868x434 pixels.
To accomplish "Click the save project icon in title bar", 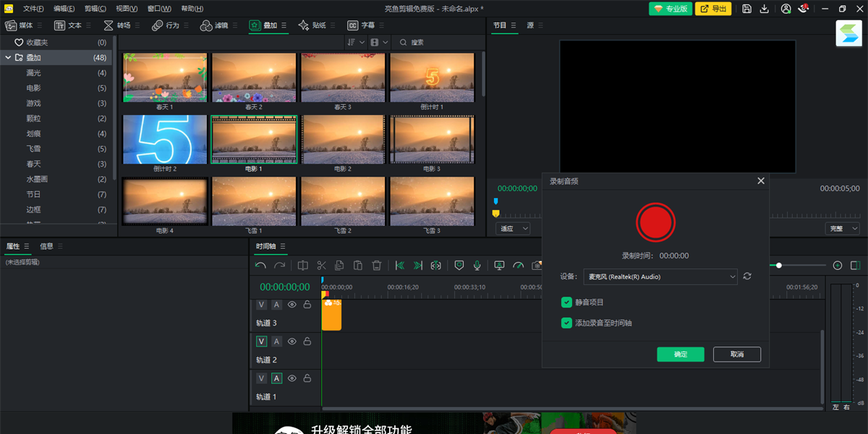I will pos(746,9).
